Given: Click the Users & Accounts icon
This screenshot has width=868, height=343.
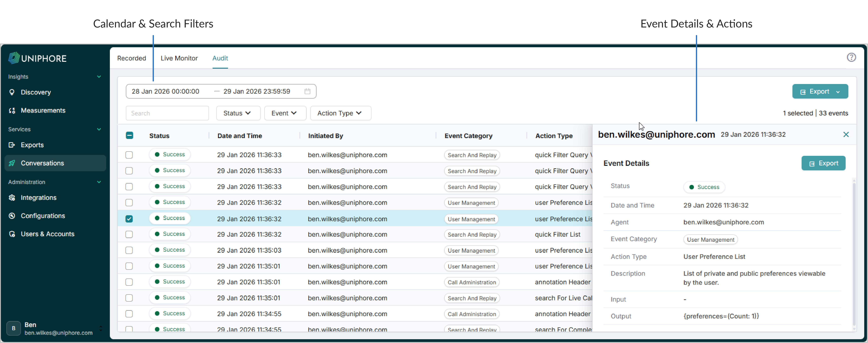Looking at the screenshot, I should point(12,234).
